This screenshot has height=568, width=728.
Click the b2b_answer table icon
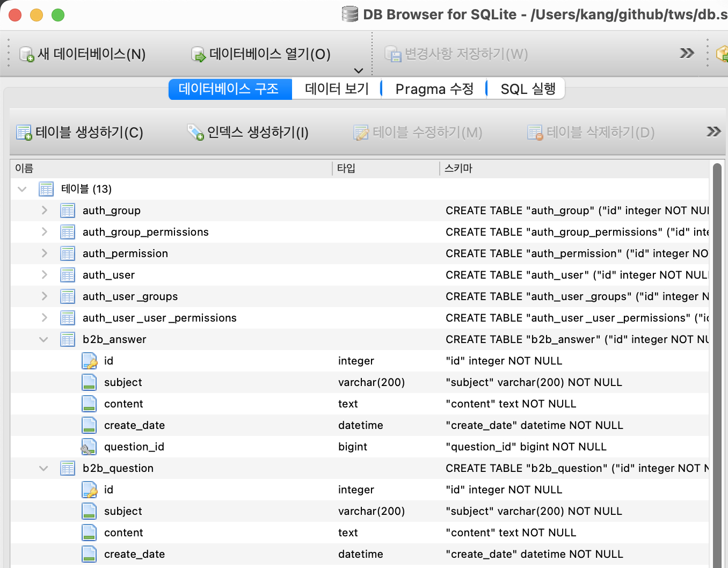68,339
